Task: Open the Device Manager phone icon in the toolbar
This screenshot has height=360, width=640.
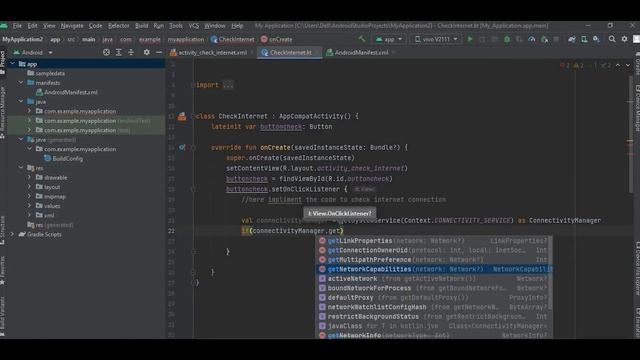Action: coord(584,39)
